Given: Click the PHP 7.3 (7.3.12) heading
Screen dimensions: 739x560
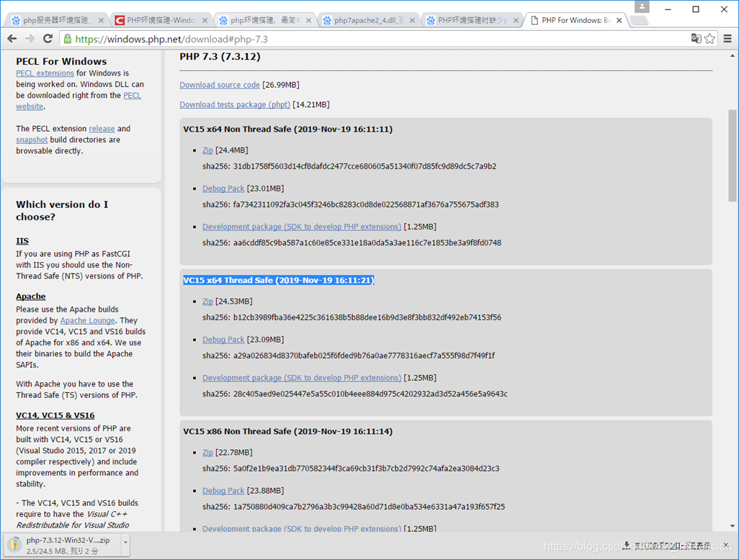Looking at the screenshot, I should (220, 57).
